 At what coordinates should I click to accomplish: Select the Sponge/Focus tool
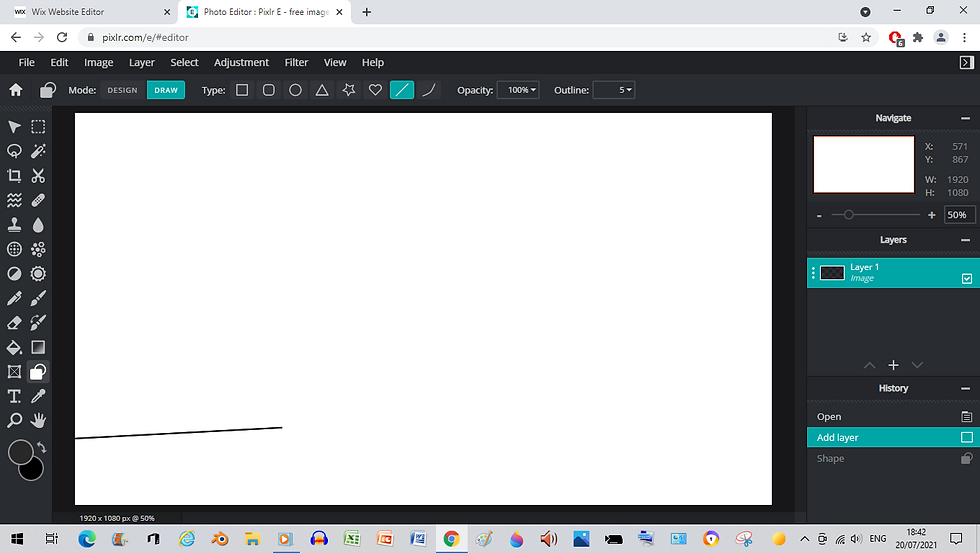pos(38,274)
